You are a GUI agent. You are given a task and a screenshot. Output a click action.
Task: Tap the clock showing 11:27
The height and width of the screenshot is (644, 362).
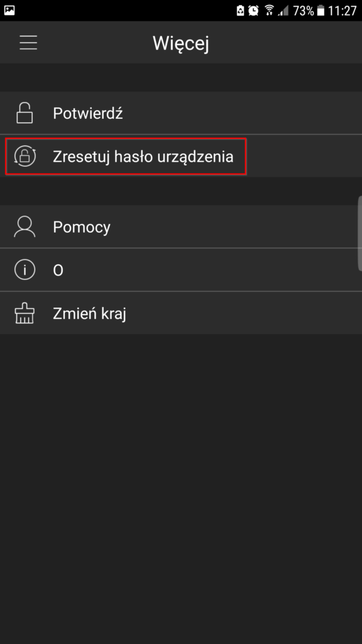(x=343, y=9)
